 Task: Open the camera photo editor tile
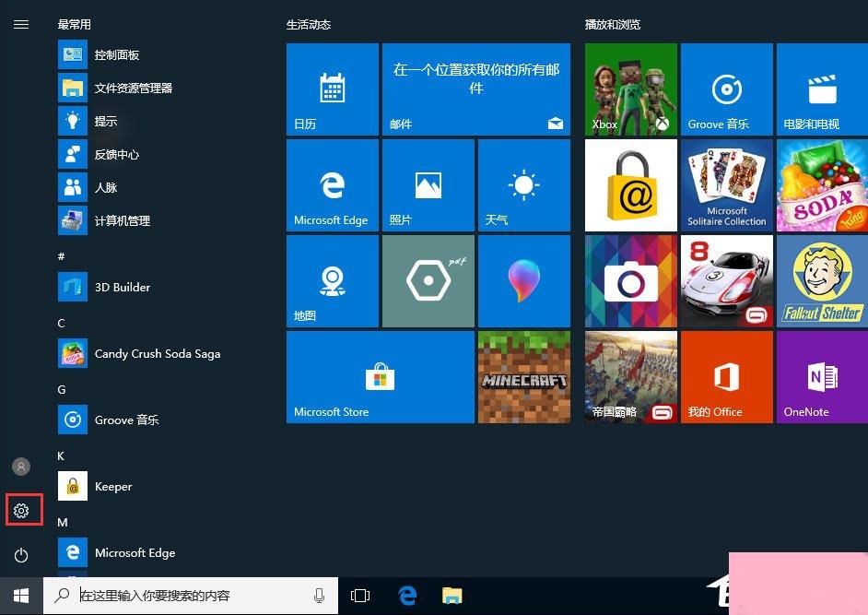point(630,281)
